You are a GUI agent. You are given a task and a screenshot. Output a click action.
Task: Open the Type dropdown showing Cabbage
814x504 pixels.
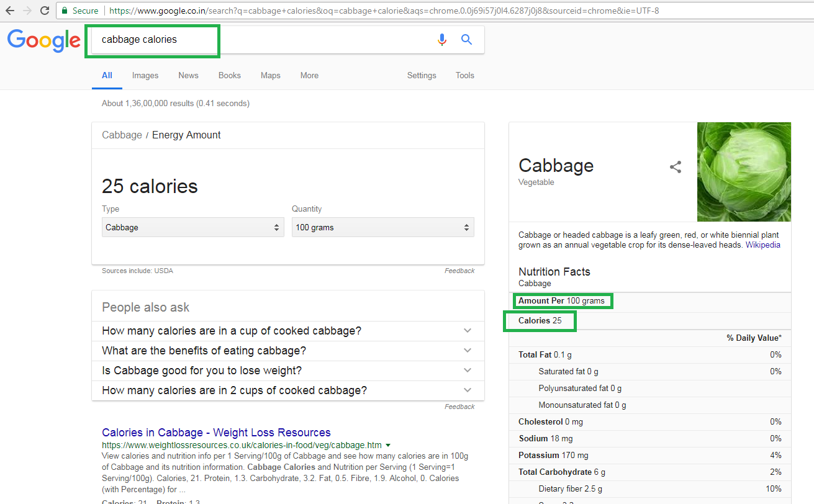(x=193, y=227)
